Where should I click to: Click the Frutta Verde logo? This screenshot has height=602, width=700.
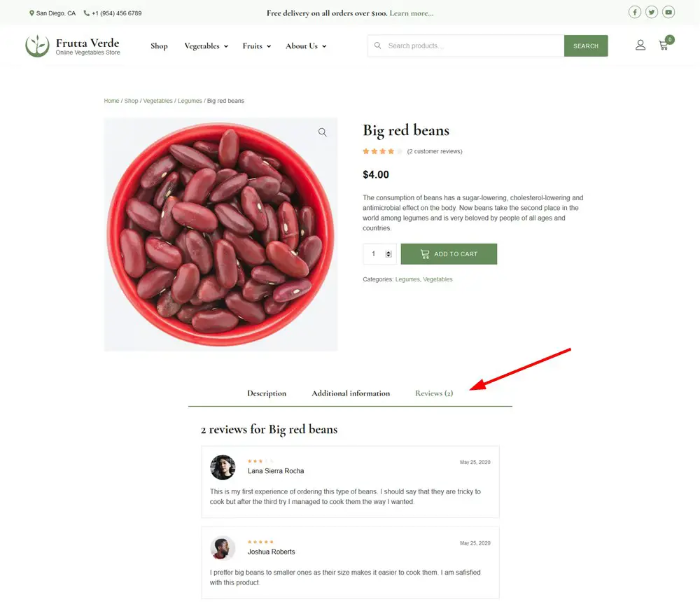coord(73,46)
